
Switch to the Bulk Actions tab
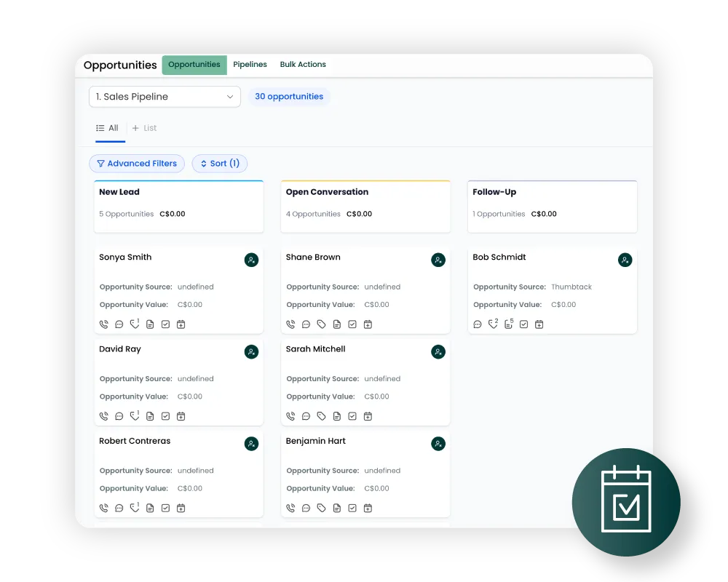point(303,65)
